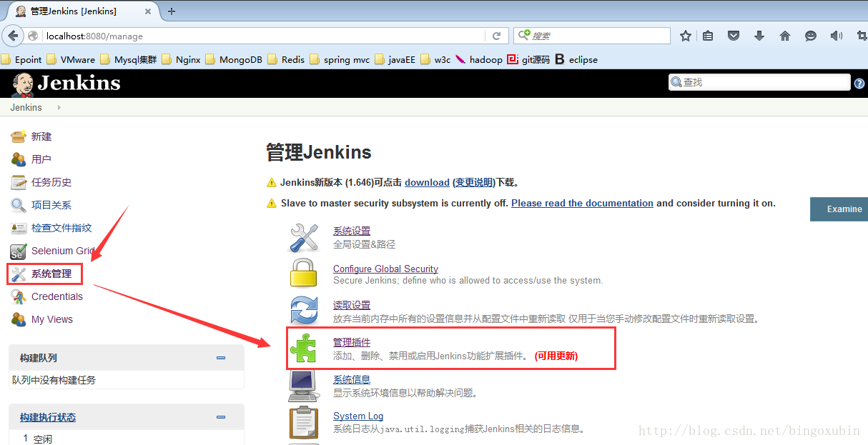This screenshot has width=868, height=445.
Task: Open the Redis bookmark folder
Action: click(x=286, y=59)
